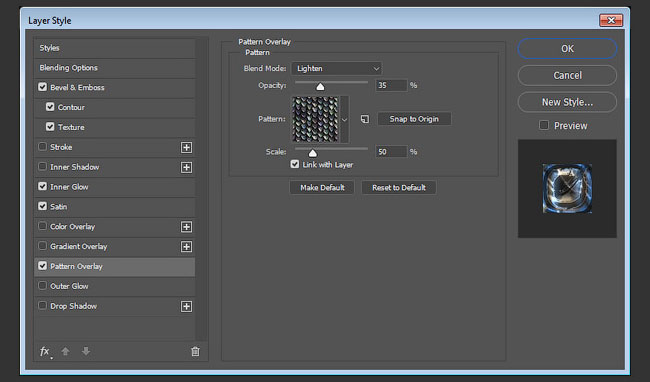This screenshot has height=382, width=650.
Task: Uncheck the Pattern Overlay checkbox
Action: (x=42, y=266)
